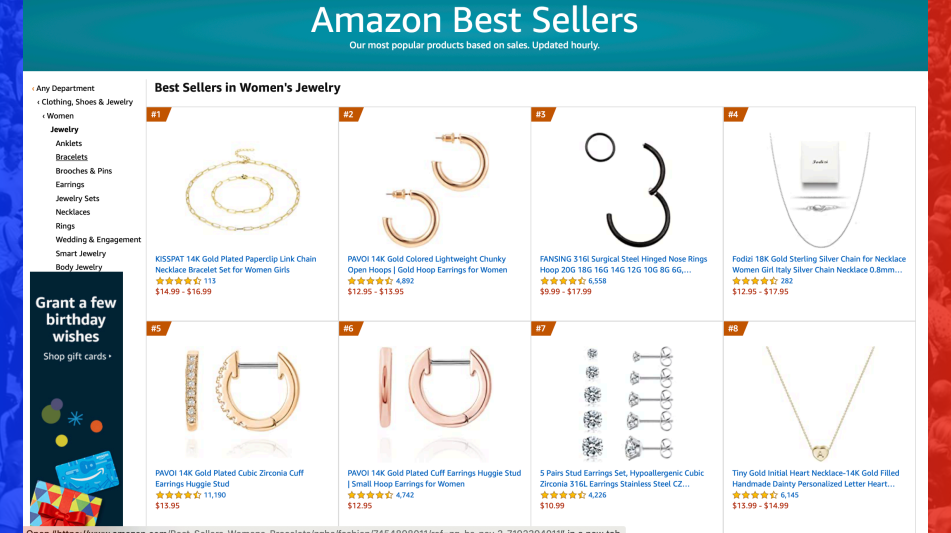Click star rating of 5 Pairs Stud Earrings
The height and width of the screenshot is (533, 951).
coord(562,495)
